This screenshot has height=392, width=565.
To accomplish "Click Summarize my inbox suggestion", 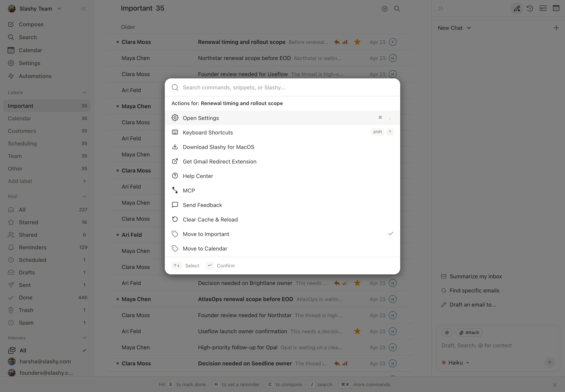I will click(471, 277).
